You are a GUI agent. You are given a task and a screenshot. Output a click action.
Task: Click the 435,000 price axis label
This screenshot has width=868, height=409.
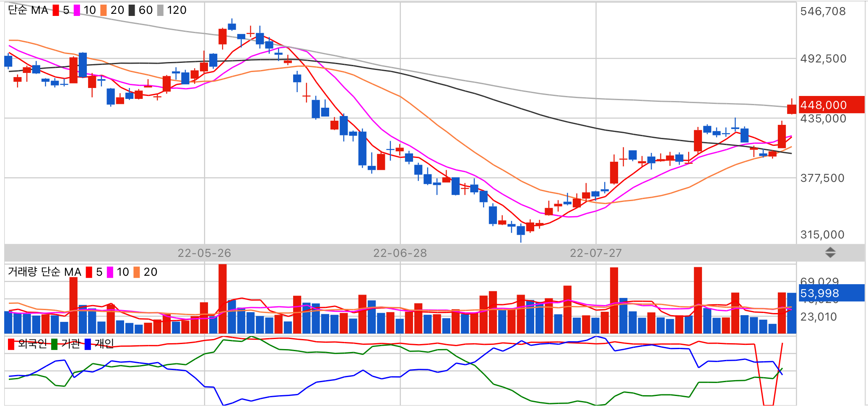pyautogui.click(x=823, y=119)
